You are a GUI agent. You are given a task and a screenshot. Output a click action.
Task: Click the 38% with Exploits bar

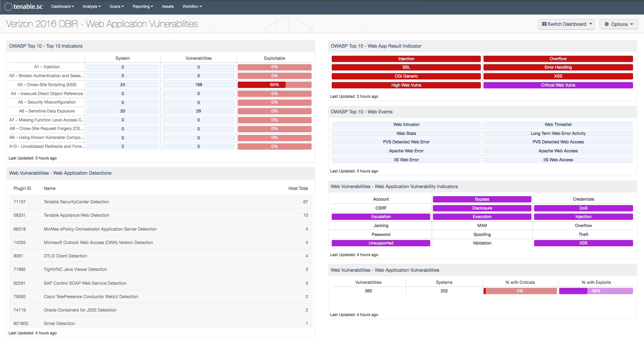click(596, 291)
